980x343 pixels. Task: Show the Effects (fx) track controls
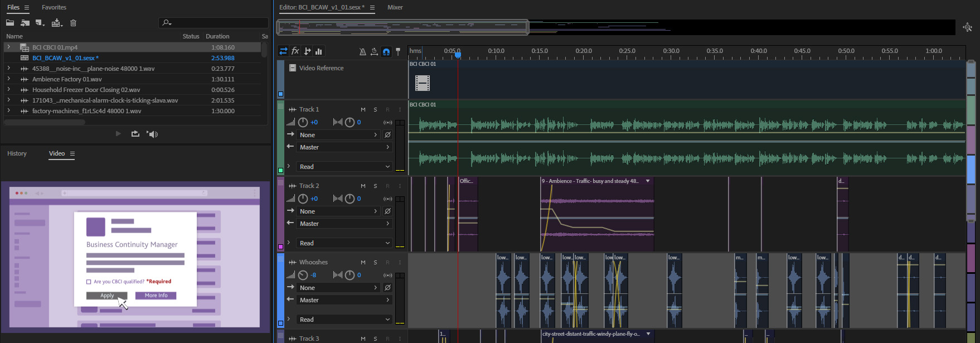(295, 51)
